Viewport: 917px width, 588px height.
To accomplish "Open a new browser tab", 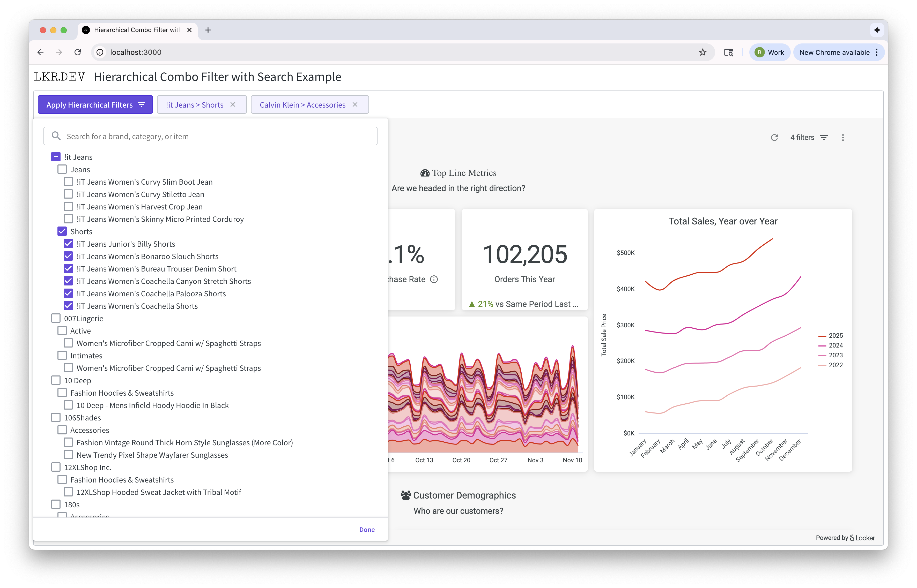I will [x=208, y=30].
